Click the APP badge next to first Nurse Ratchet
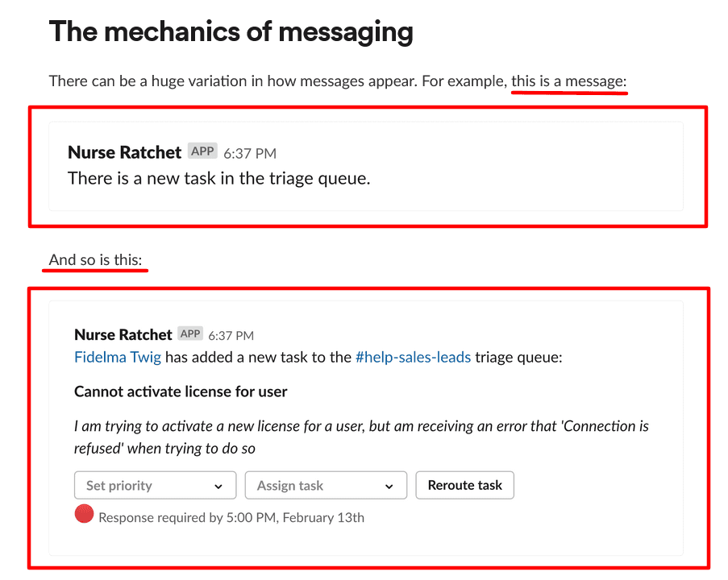Screen dimensions: 728x580 point(202,150)
